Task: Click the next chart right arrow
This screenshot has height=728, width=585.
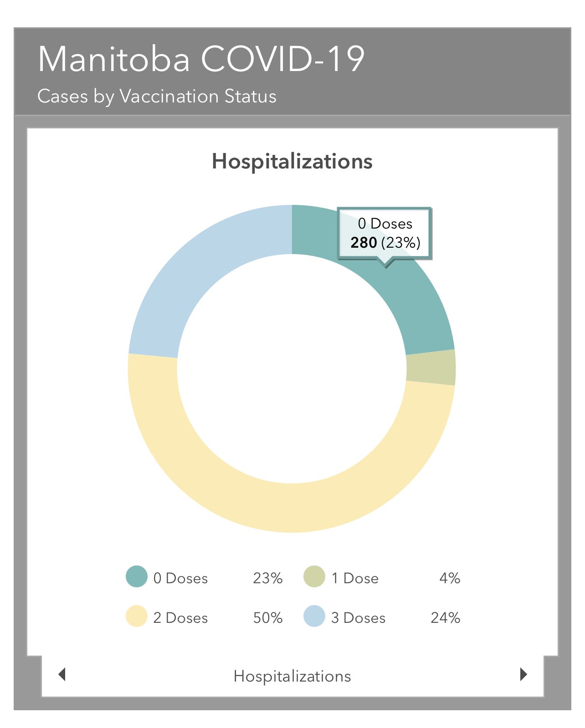Action: point(523,674)
